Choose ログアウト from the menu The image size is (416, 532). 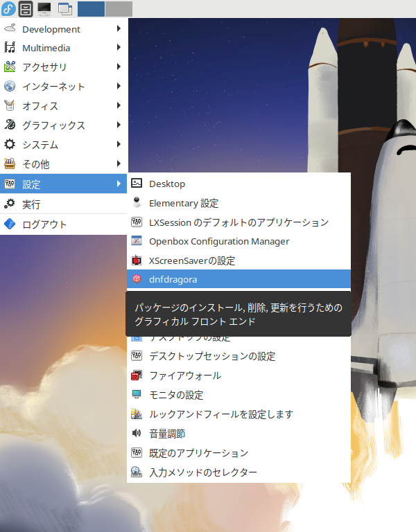pos(64,224)
